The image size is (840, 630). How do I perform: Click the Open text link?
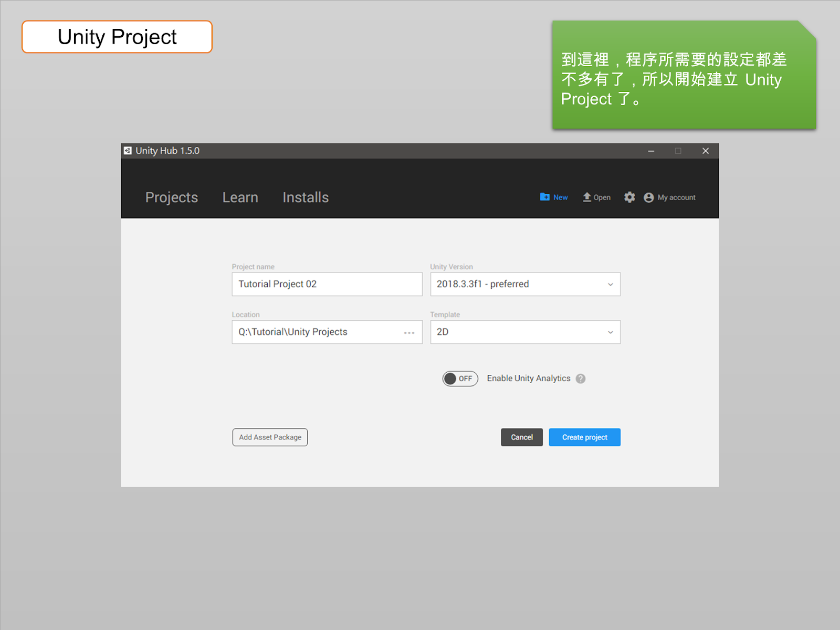point(602,197)
